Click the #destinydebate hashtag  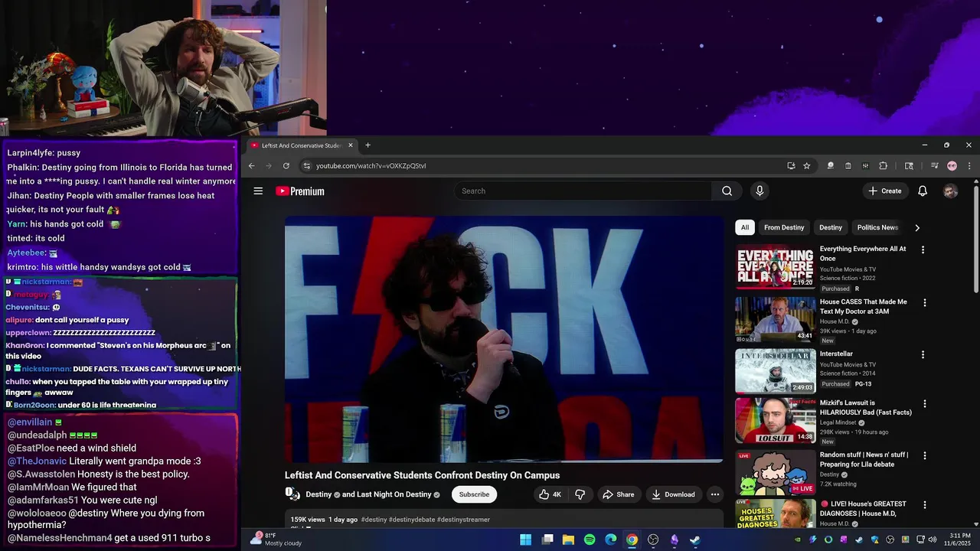412,520
